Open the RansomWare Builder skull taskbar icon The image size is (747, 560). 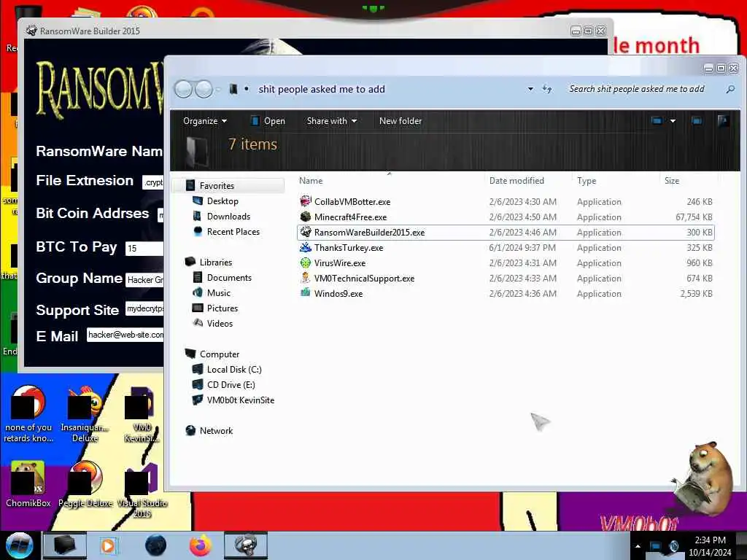246,545
